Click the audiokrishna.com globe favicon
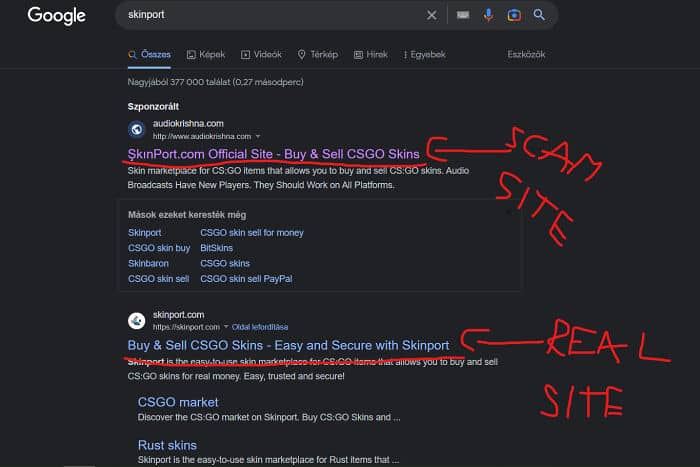This screenshot has width=700, height=467. (x=137, y=129)
